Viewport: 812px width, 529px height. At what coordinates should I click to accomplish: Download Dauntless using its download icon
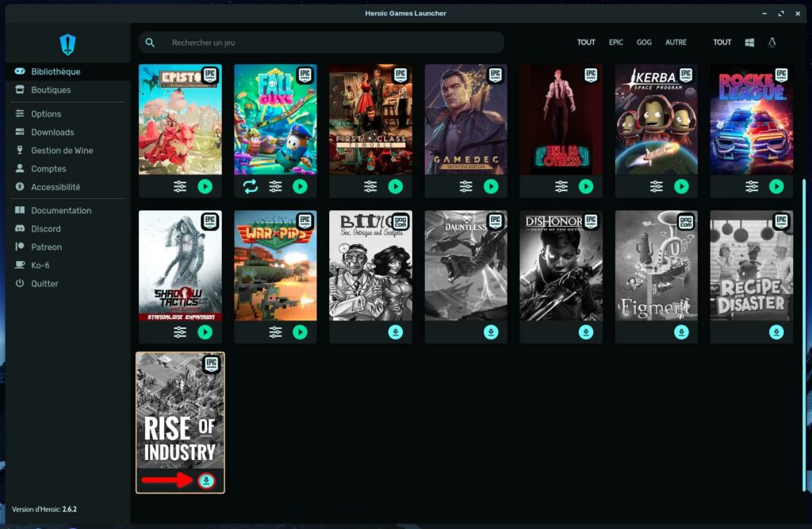coord(491,332)
